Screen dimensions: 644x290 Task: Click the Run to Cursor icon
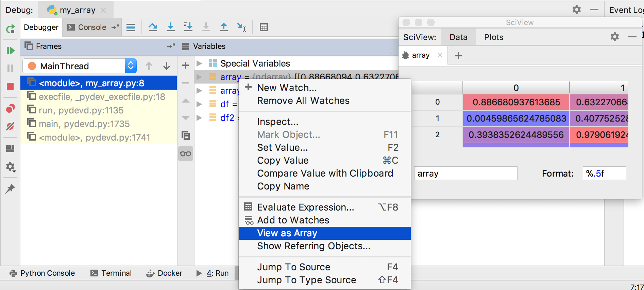pos(242,28)
